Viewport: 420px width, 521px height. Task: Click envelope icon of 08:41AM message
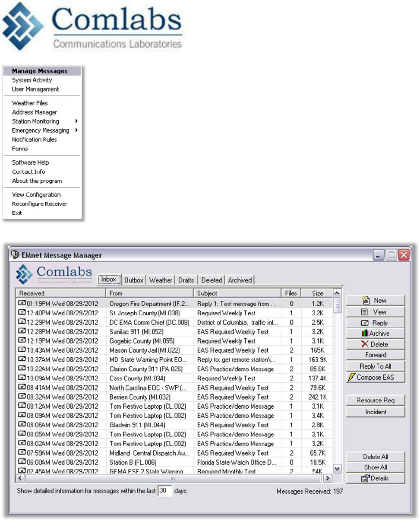[x=22, y=388]
